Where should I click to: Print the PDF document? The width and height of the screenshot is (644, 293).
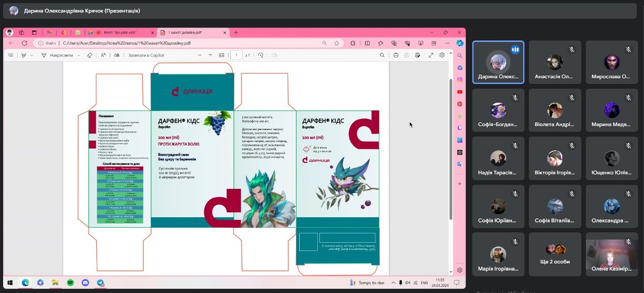coord(396,55)
